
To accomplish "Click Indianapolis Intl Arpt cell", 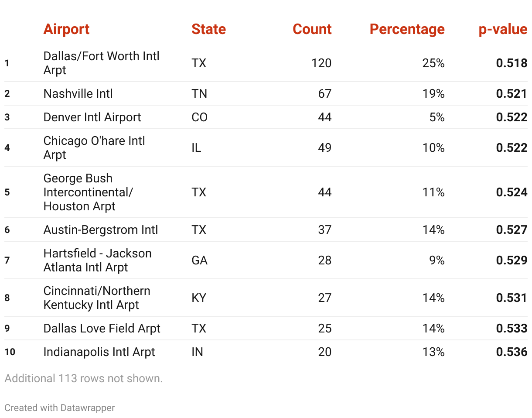I will (99, 352).
